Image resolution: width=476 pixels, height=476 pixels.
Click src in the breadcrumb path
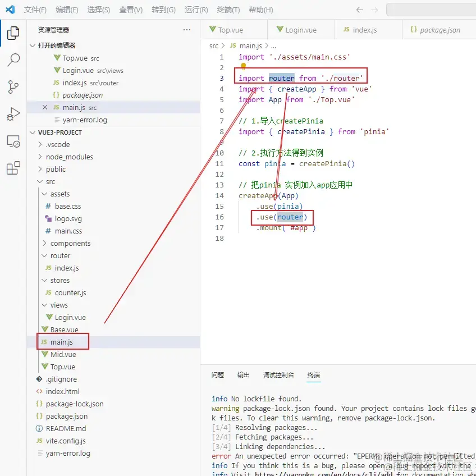(x=214, y=46)
